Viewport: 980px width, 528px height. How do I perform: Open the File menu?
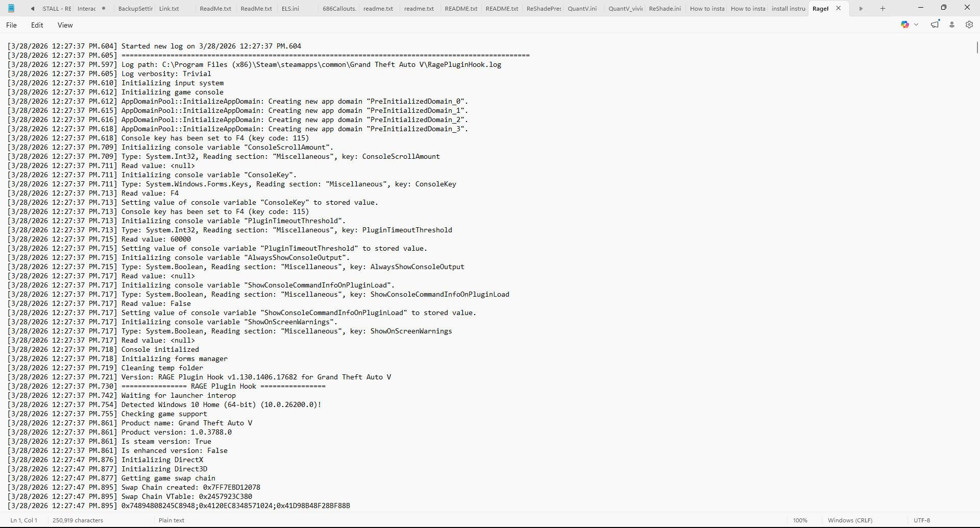[11, 25]
